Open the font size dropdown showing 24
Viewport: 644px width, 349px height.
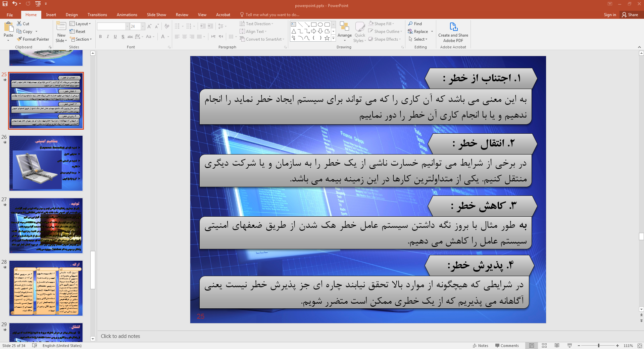[x=143, y=26]
